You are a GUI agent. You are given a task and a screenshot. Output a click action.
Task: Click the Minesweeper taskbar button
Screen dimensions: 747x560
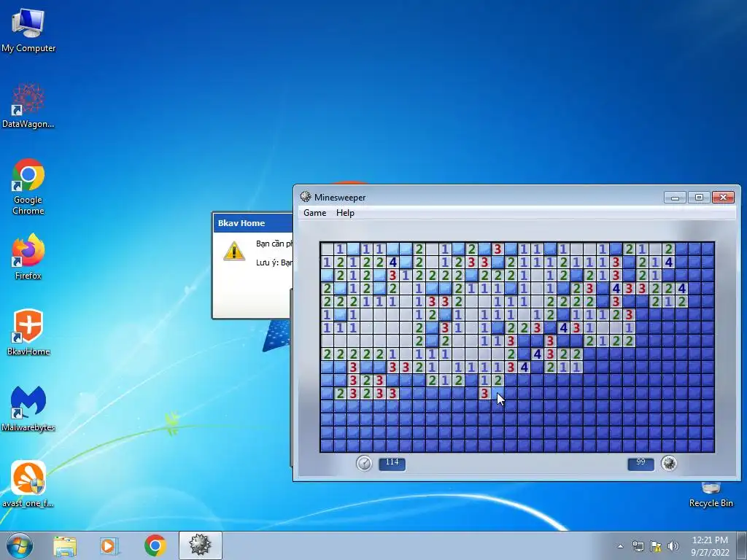tap(200, 545)
